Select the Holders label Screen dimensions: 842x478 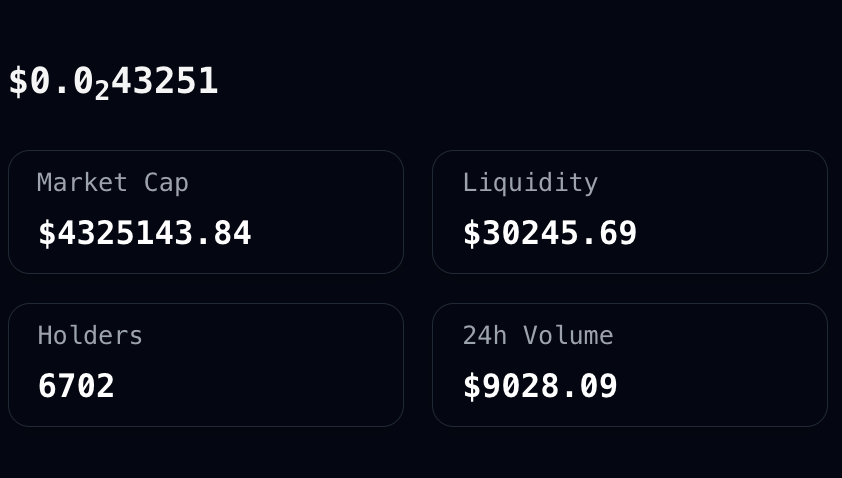90,336
